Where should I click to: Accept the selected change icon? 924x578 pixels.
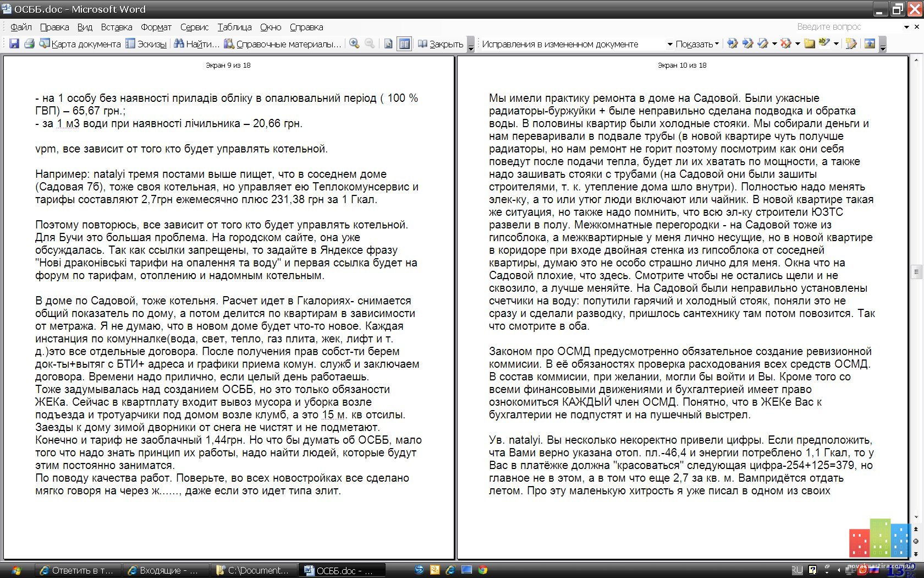point(763,43)
